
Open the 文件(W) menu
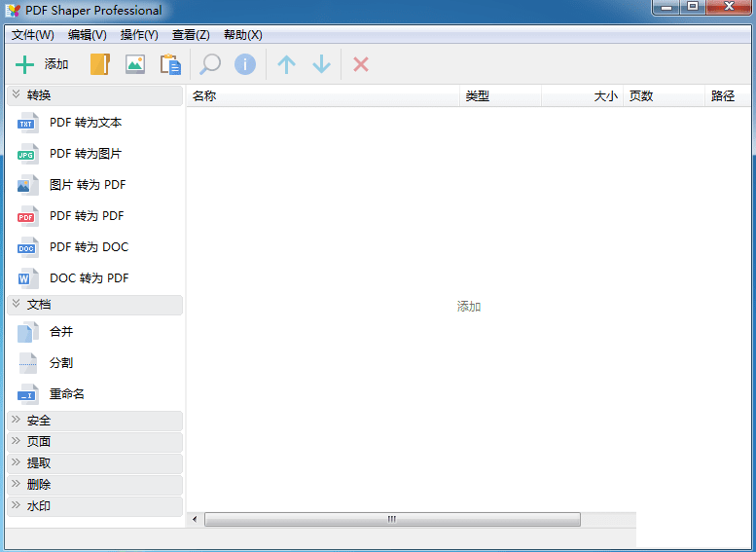coord(33,35)
